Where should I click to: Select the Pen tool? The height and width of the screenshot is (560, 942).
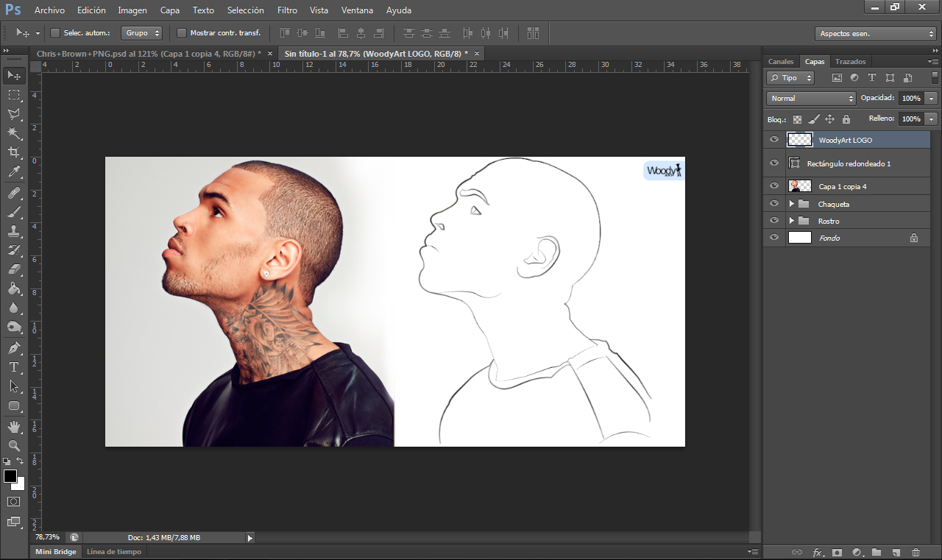coord(14,347)
